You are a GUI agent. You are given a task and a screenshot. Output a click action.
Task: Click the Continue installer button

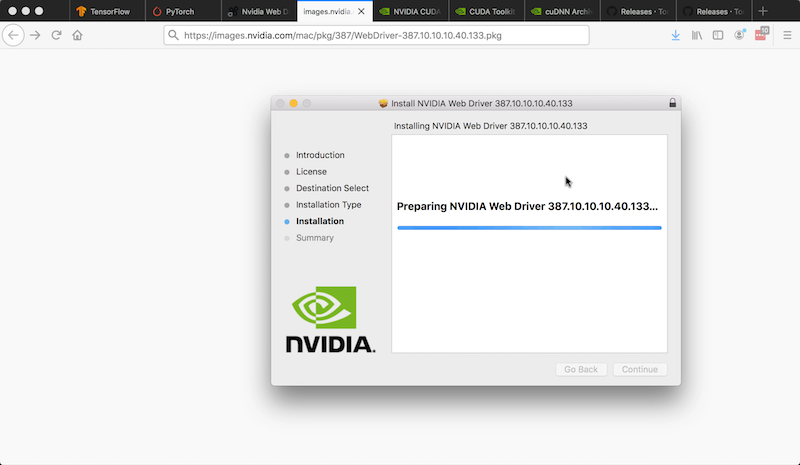click(640, 370)
